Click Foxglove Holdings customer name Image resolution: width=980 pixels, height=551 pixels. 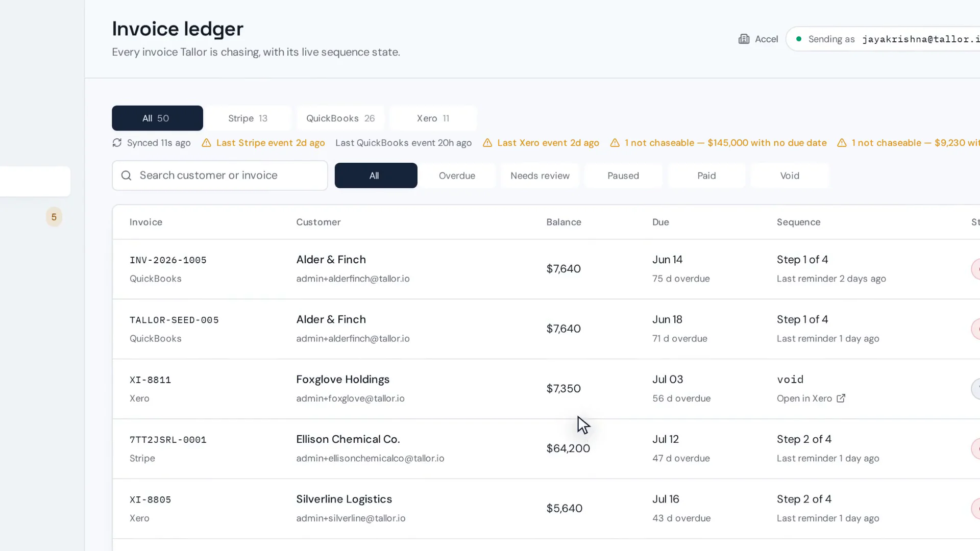[x=343, y=380]
